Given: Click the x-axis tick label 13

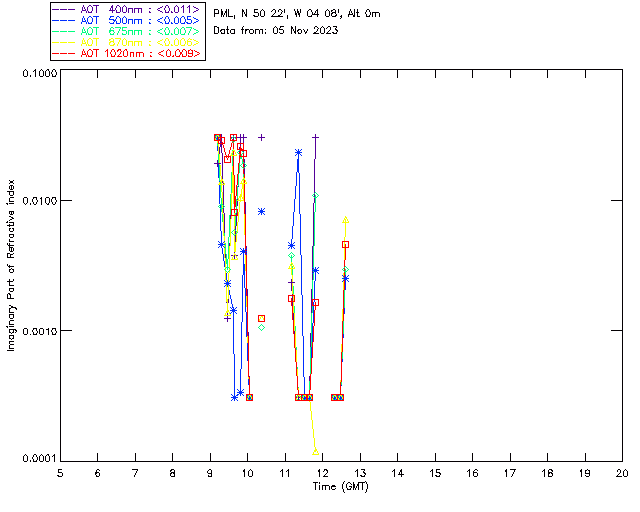Looking at the screenshot, I should 360,473.
